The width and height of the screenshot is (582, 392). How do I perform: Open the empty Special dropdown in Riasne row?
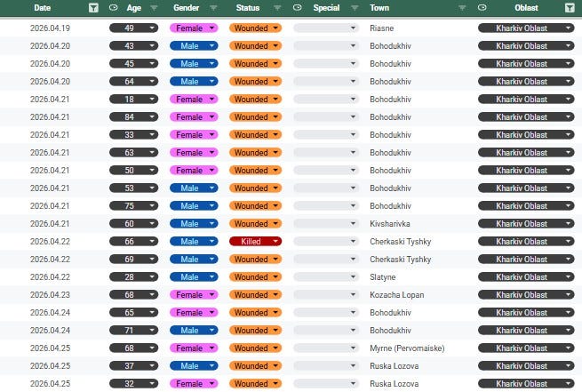[326, 28]
